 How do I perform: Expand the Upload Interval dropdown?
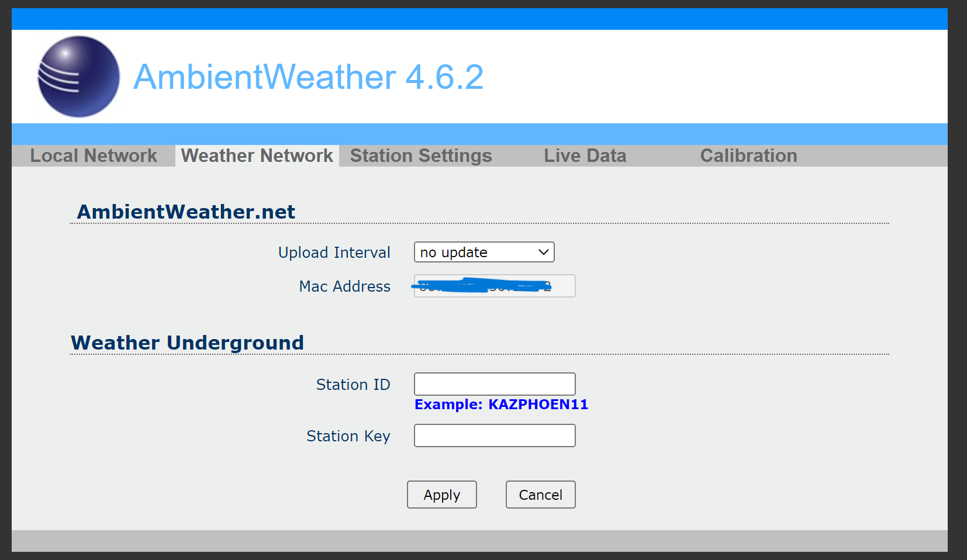[484, 252]
